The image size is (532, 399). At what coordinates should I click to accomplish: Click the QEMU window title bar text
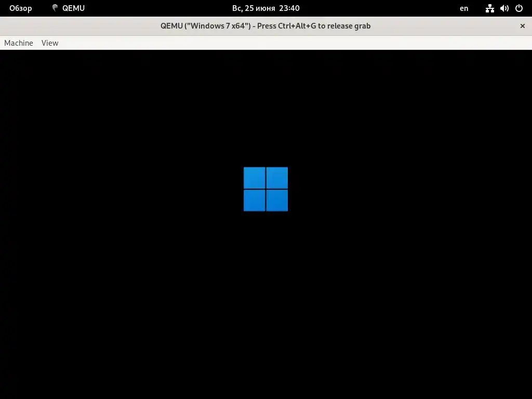[x=265, y=26]
